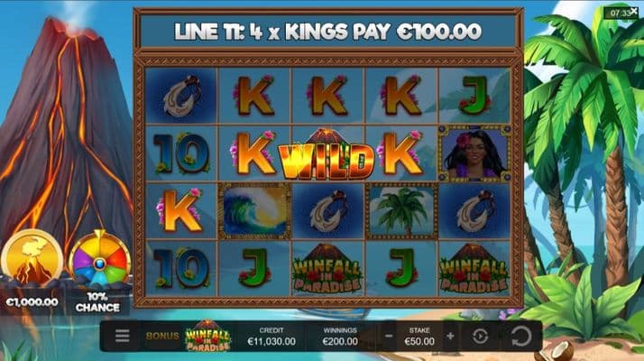Screen dimensions: 644x361
Task: Click the CREDIT €11,030.00 display
Action: pyautogui.click(x=271, y=337)
